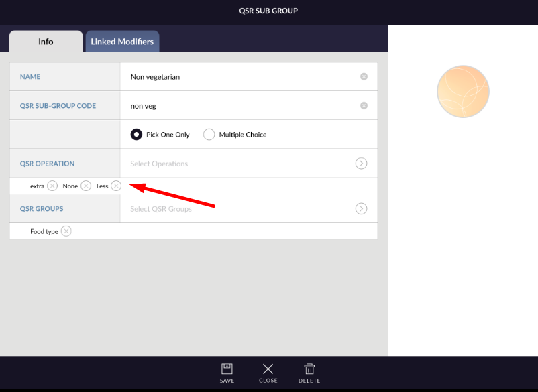Select the Multiple Choice option
This screenshot has width=538, height=392.
(209, 135)
